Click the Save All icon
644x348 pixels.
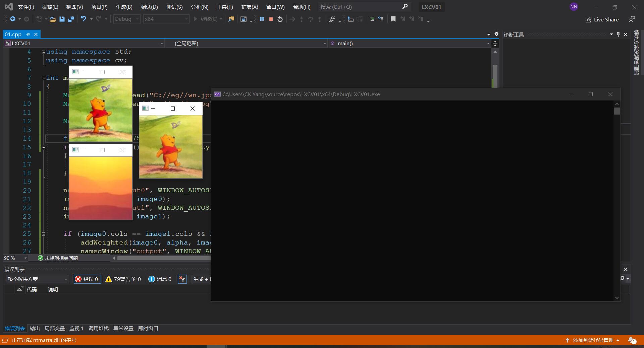click(x=71, y=19)
